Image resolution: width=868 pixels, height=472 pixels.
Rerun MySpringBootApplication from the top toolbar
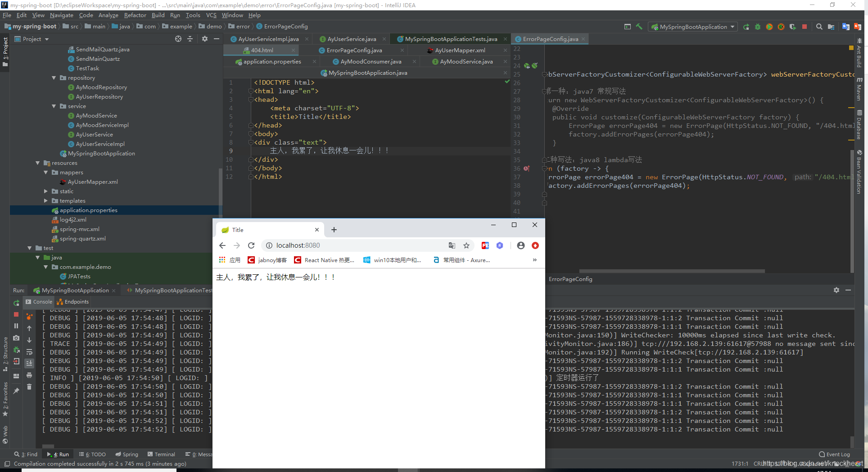(746, 27)
